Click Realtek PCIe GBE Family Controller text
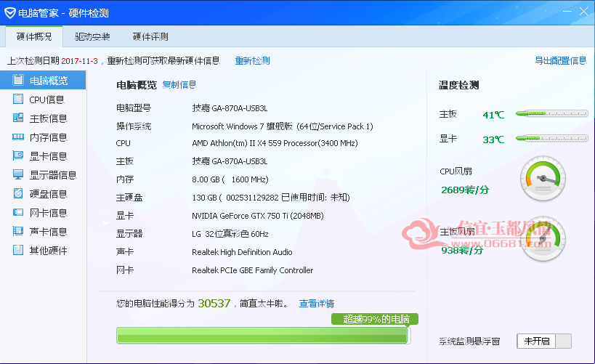 252,270
